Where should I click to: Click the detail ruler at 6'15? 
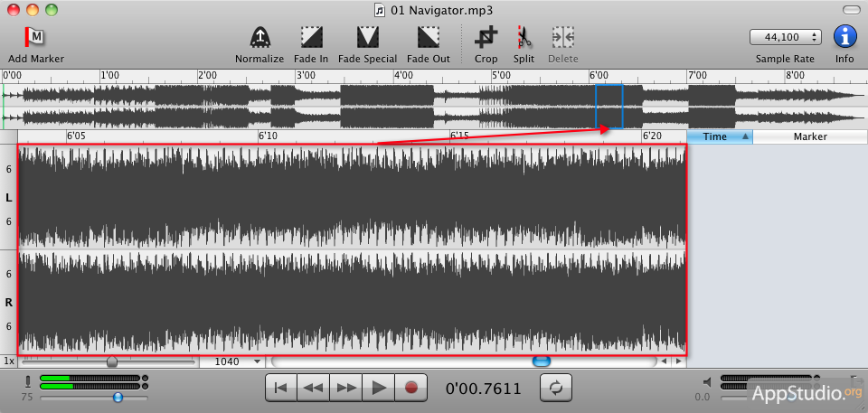460,136
